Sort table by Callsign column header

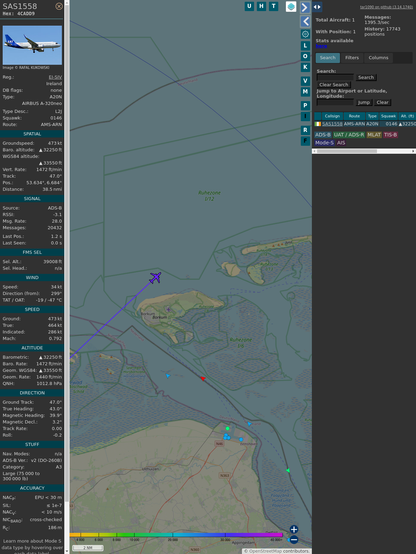332,116
